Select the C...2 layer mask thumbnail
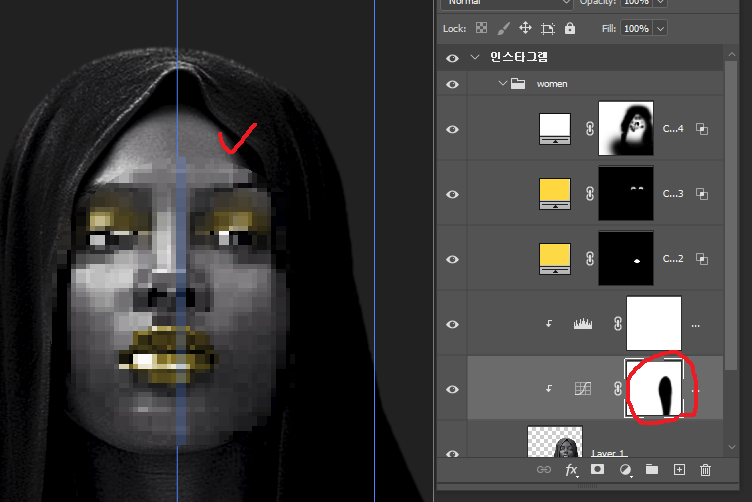The height and width of the screenshot is (502, 752). pyautogui.click(x=626, y=258)
